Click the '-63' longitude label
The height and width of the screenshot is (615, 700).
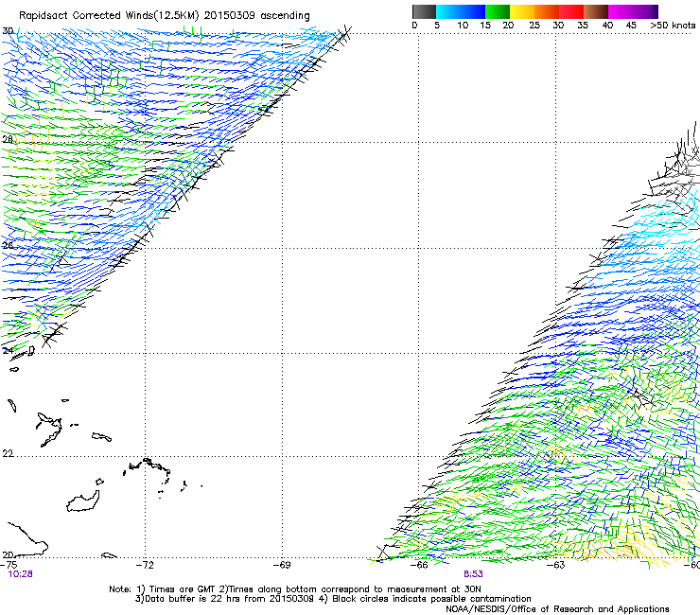556,565
